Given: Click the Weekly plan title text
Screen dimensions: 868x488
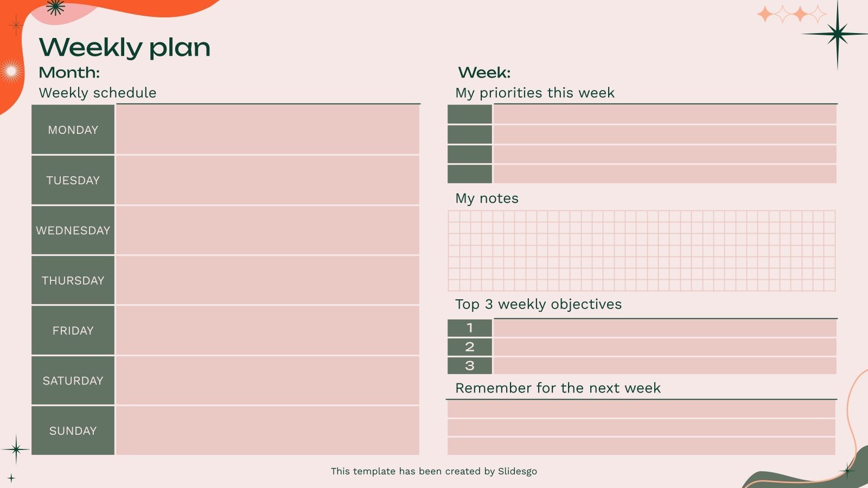Looking at the screenshot, I should tap(125, 48).
